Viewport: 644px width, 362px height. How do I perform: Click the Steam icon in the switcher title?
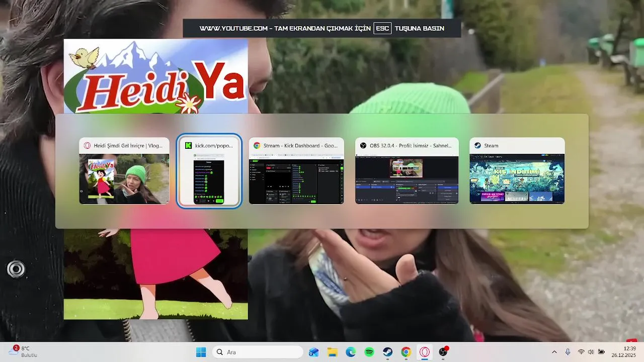point(477,146)
